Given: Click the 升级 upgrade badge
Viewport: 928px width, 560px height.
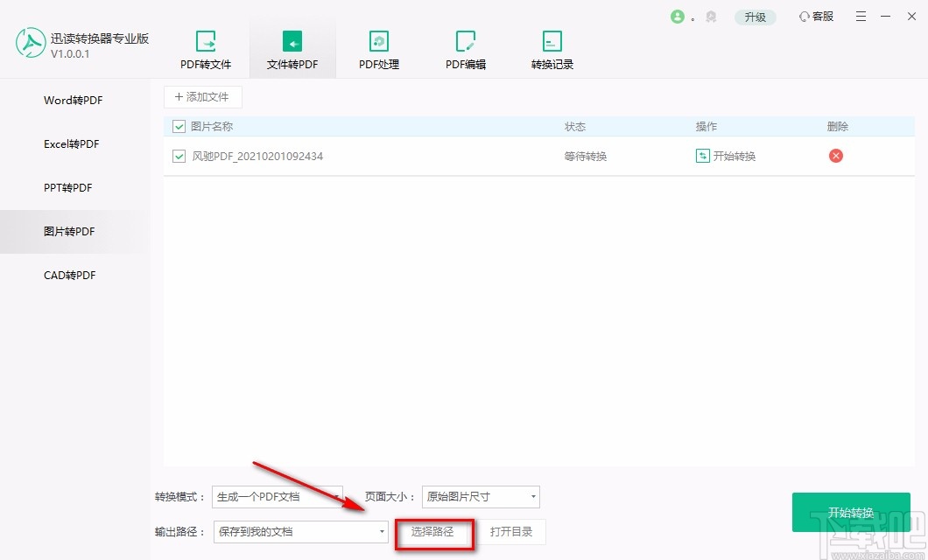Looking at the screenshot, I should pos(755,16).
